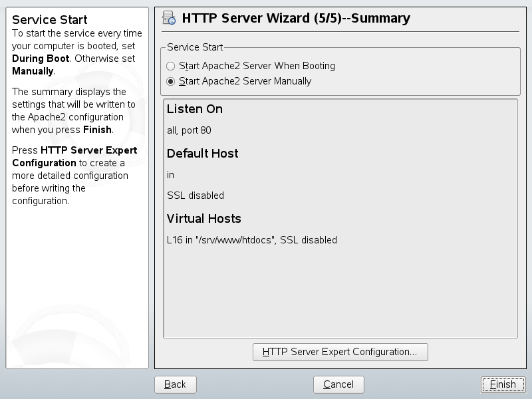Go back with the Back button

175,384
